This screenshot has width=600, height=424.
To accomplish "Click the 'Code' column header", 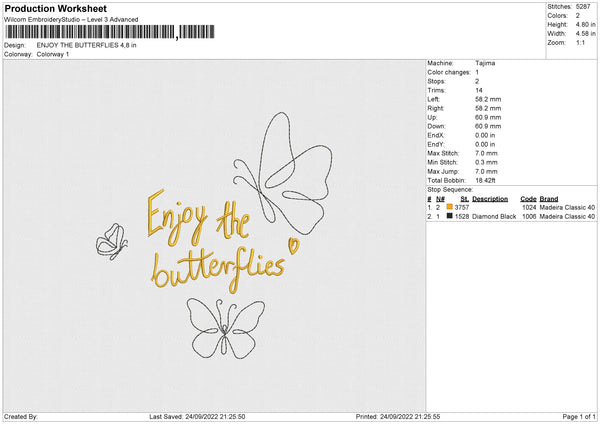I will click(528, 199).
